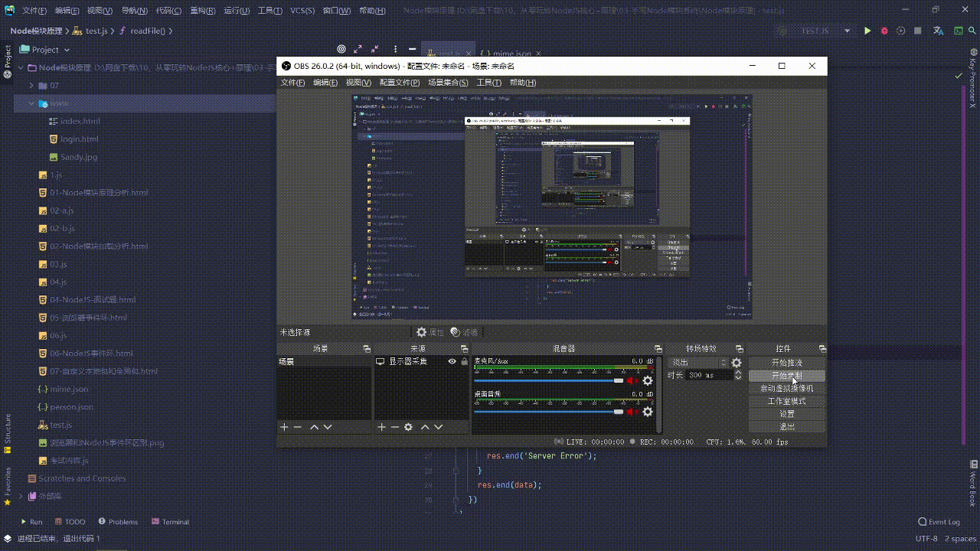This screenshot has height=551, width=980.
Task: Expand the 07 folder in Project tree
Action: 31,85
